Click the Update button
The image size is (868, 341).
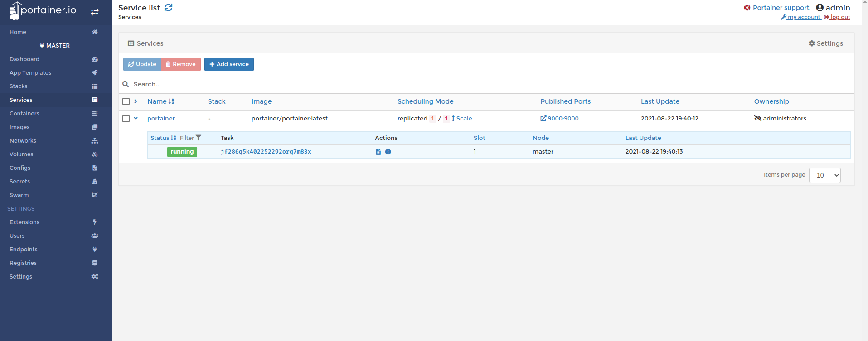(x=142, y=64)
